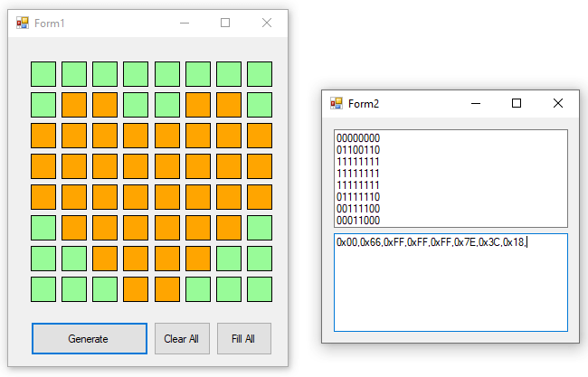Image resolution: width=588 pixels, height=377 pixels.
Task: Click the Clear All button
Action: click(182, 338)
